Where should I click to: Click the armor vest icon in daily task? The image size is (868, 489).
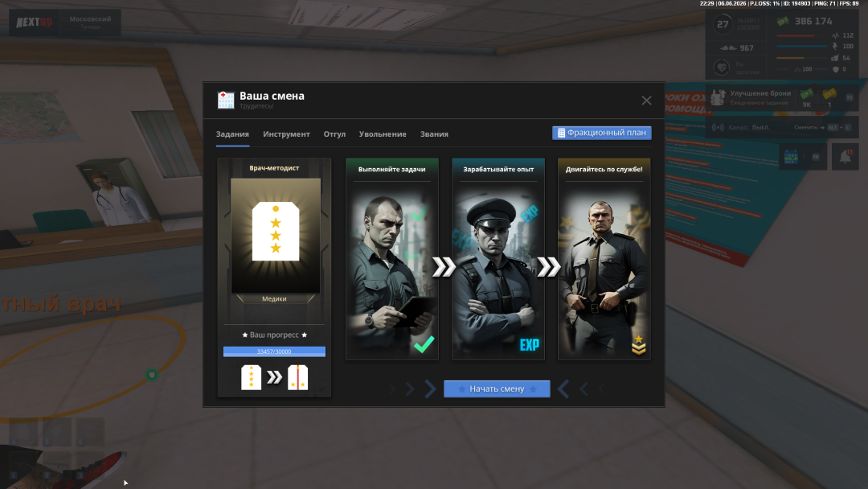(x=718, y=97)
